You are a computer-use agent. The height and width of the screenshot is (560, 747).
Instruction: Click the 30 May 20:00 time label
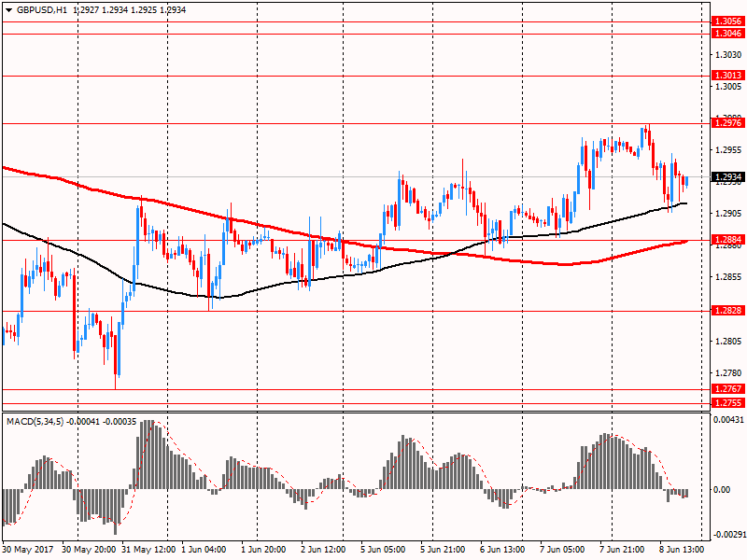89,550
